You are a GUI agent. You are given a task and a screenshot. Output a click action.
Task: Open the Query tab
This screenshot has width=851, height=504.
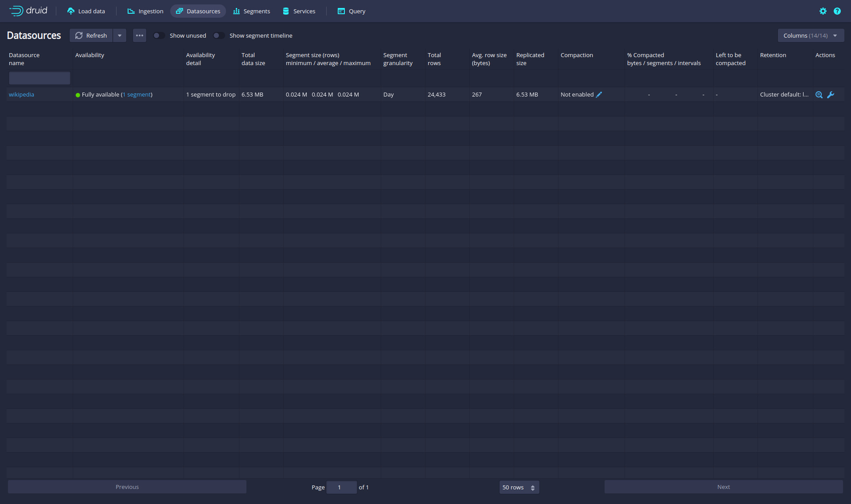coord(351,11)
